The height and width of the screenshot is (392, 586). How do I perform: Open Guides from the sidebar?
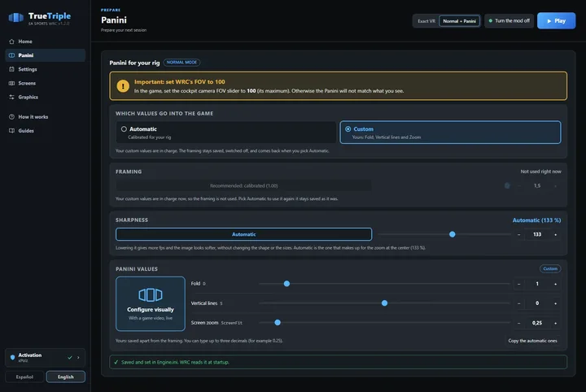(x=45, y=131)
